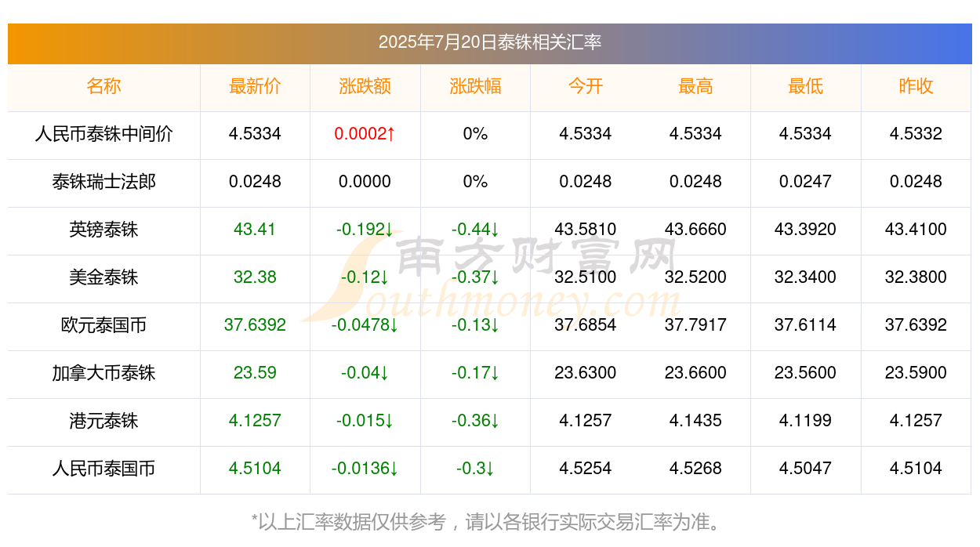980x547 pixels.
Task: Click opening price 43.5810
Action: coord(586,230)
